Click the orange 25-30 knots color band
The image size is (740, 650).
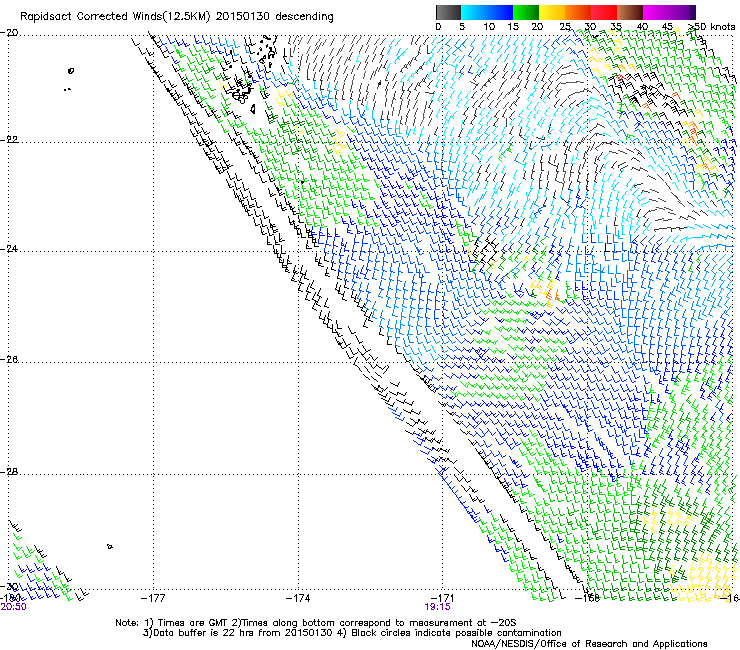tap(578, 12)
